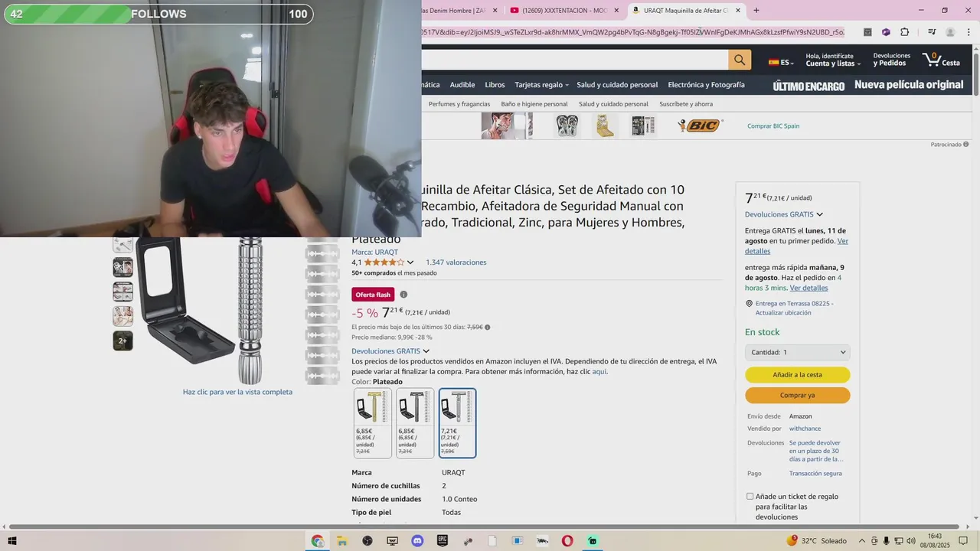
Task: Open the Chrome extensions puzzle icon
Action: [905, 32]
